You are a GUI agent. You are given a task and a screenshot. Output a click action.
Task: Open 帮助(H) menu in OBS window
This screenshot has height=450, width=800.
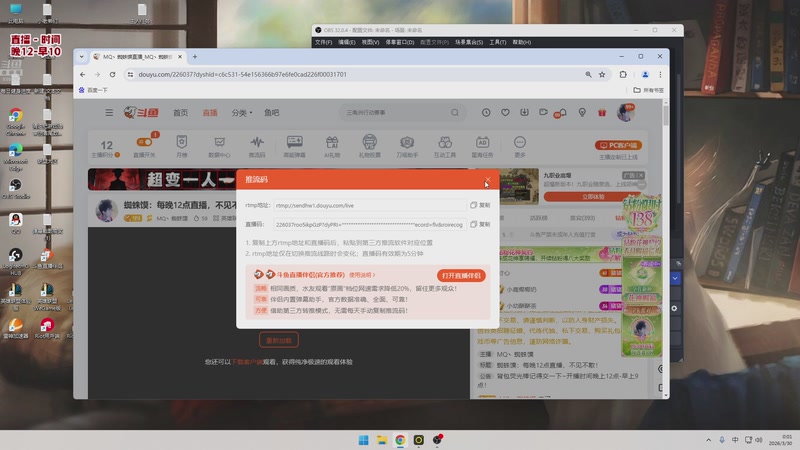[x=521, y=42]
